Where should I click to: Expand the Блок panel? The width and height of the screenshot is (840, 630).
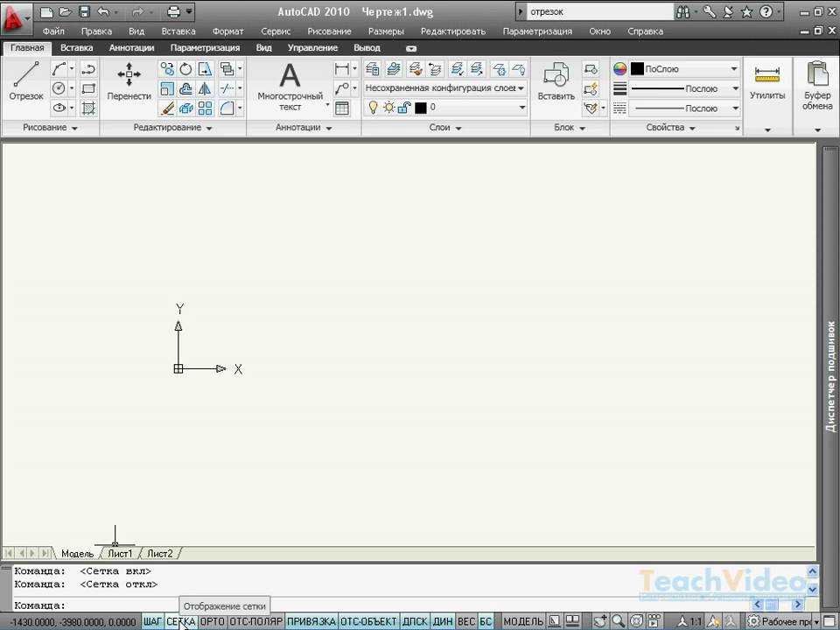[570, 128]
